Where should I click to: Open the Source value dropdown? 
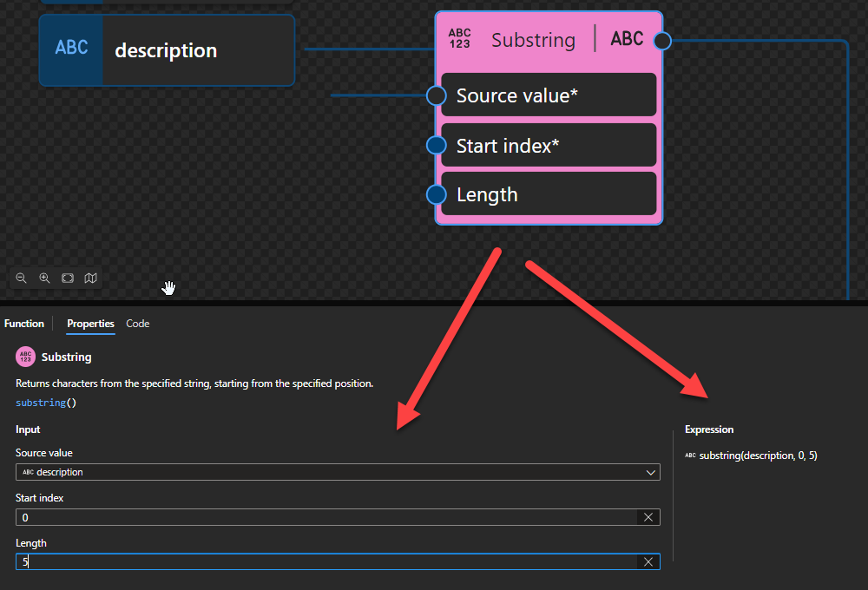pos(651,472)
